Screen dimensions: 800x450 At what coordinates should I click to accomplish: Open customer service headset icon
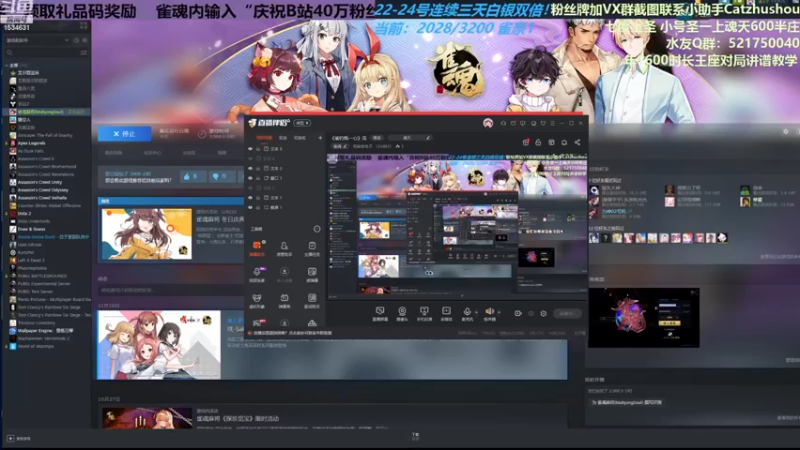pyautogui.click(x=503, y=123)
